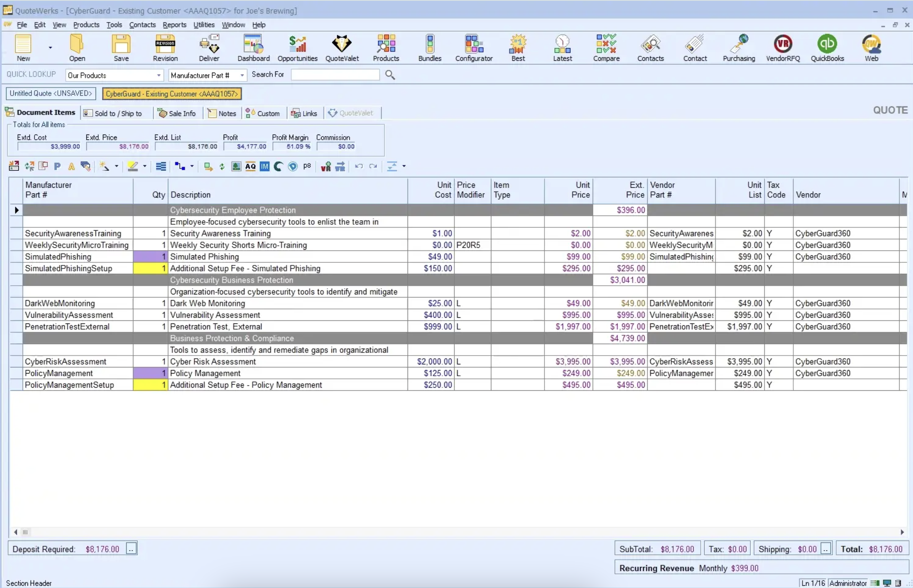Click the Deposit Required ellipsis button
This screenshot has height=588, width=913.
point(131,549)
